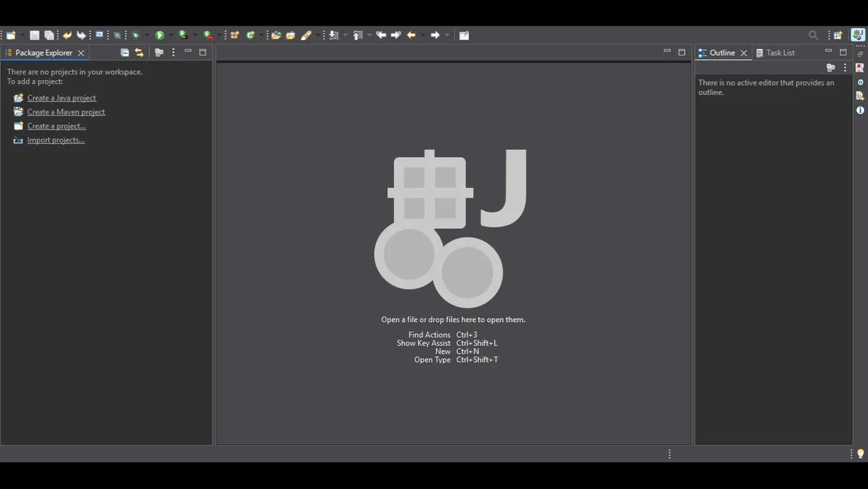The image size is (868, 489).
Task: Click the Next Edit Location arrow
Action: [396, 35]
